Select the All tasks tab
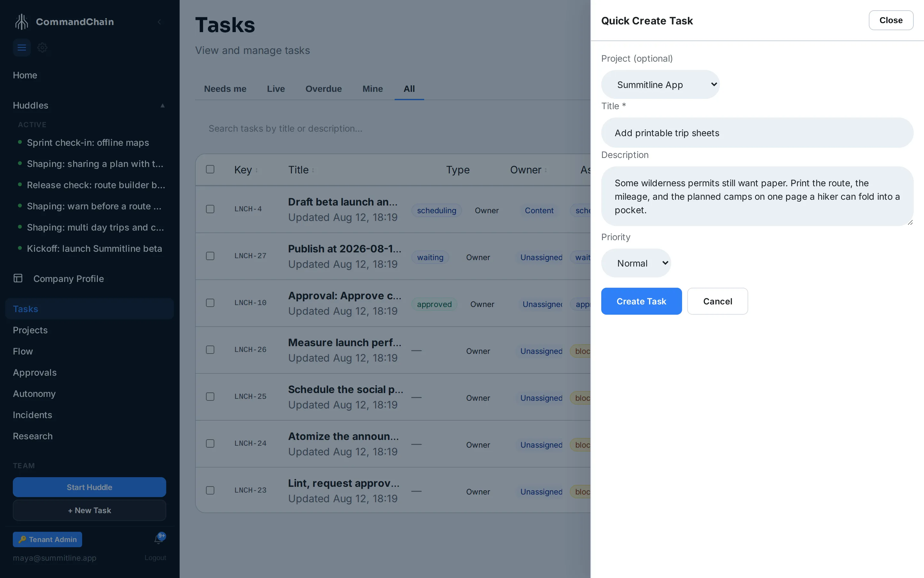 pos(409,89)
